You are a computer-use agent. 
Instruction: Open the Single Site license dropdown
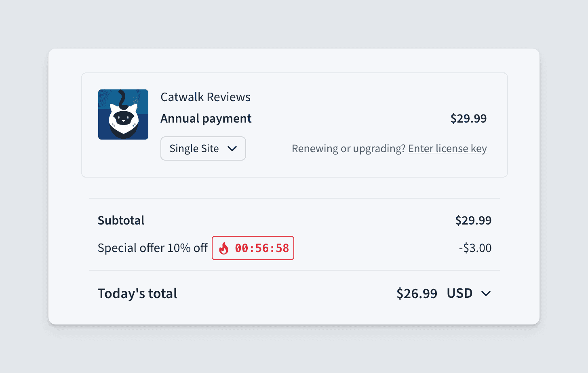point(203,148)
